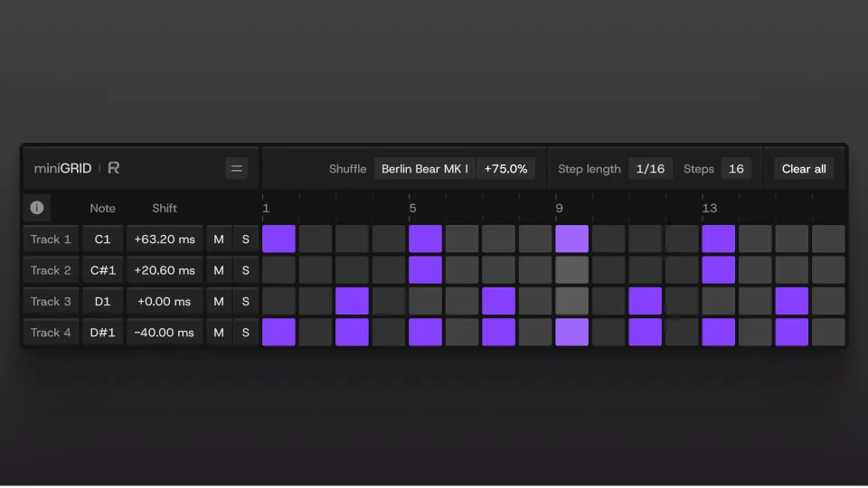Click the Note column header
The width and height of the screenshot is (868, 488).
[x=102, y=208]
